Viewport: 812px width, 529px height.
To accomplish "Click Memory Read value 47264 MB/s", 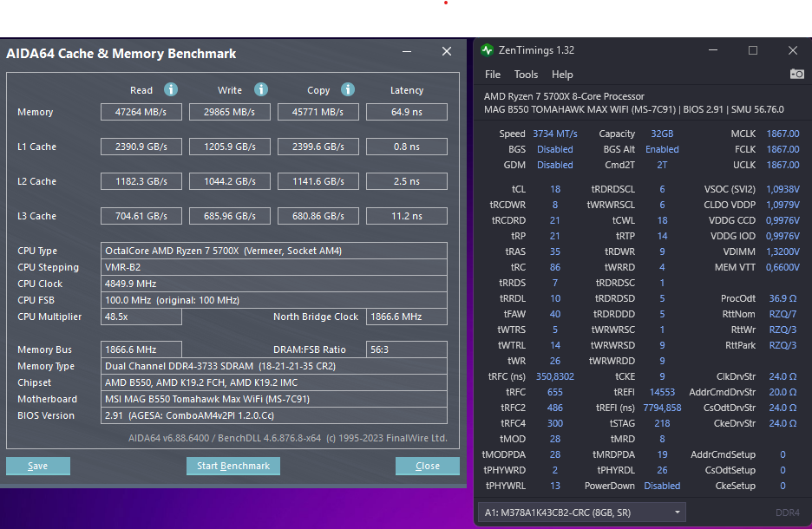I will coord(141,112).
